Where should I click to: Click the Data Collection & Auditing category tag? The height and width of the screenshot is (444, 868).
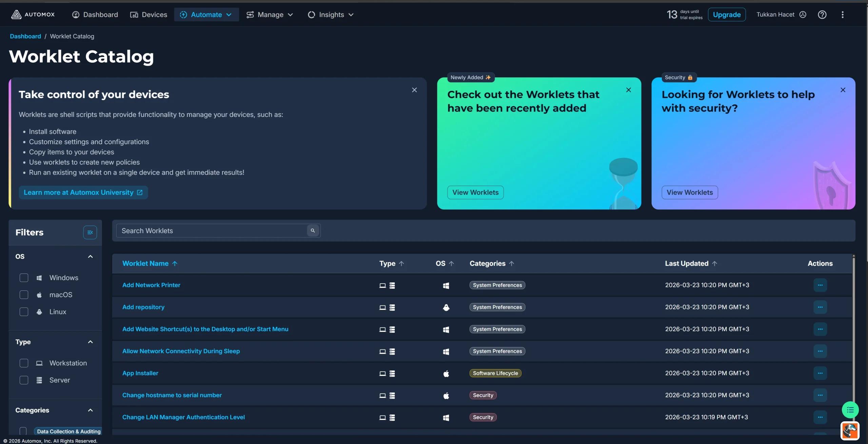68,431
